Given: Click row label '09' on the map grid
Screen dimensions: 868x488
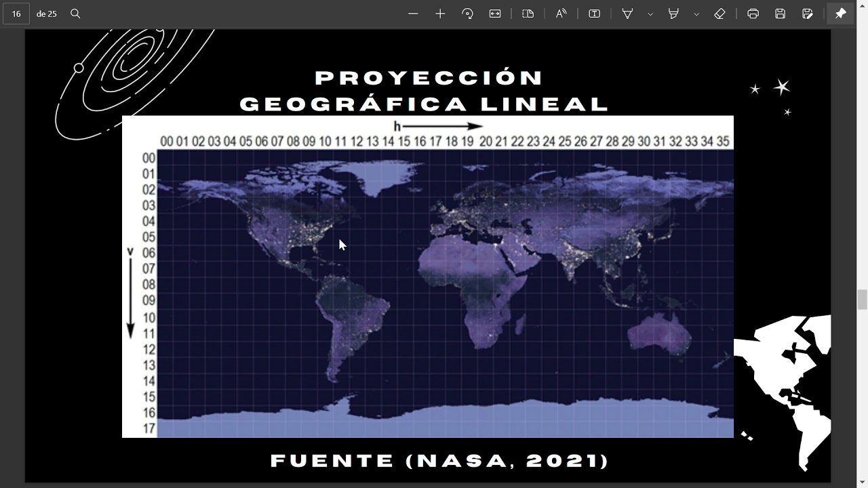Looking at the screenshot, I should [149, 300].
